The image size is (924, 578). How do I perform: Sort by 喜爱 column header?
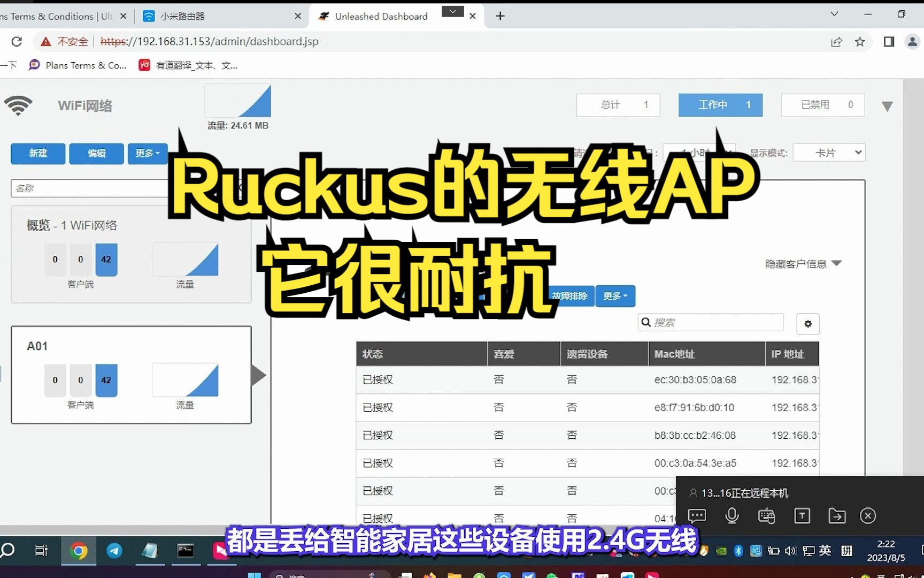pos(523,354)
